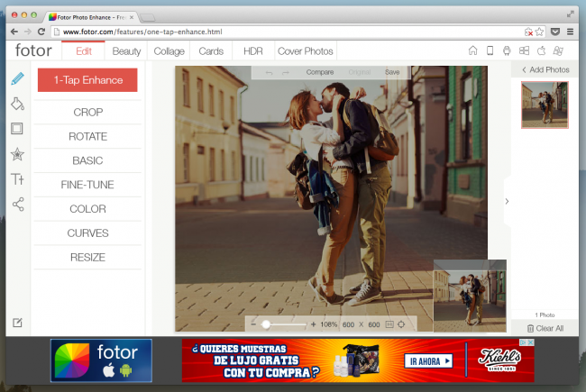586x392 pixels.
Task: Switch to the Cards tab
Action: tap(211, 50)
